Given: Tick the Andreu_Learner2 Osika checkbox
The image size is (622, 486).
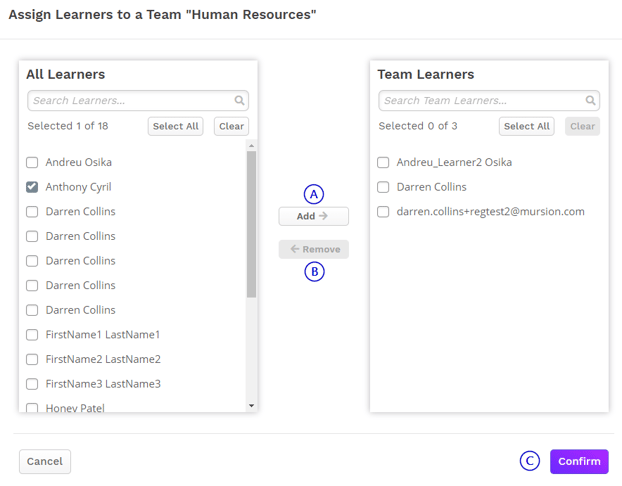Looking at the screenshot, I should click(x=383, y=162).
